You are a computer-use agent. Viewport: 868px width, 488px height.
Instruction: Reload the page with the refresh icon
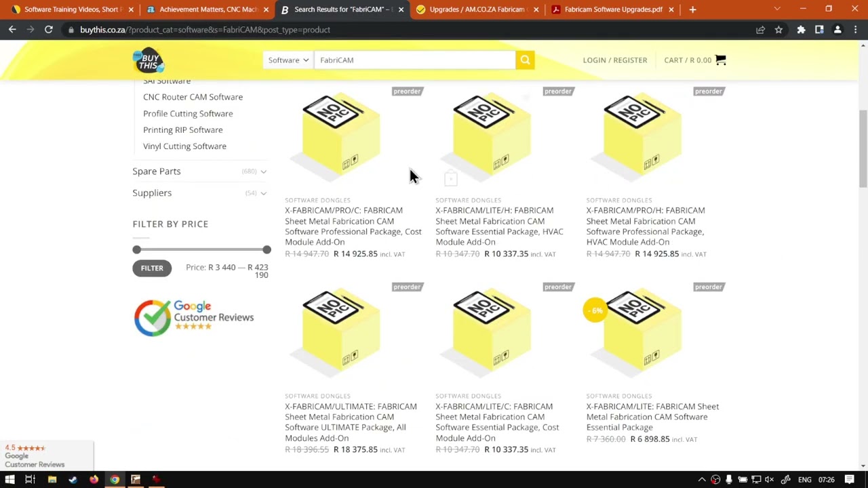[x=49, y=30]
